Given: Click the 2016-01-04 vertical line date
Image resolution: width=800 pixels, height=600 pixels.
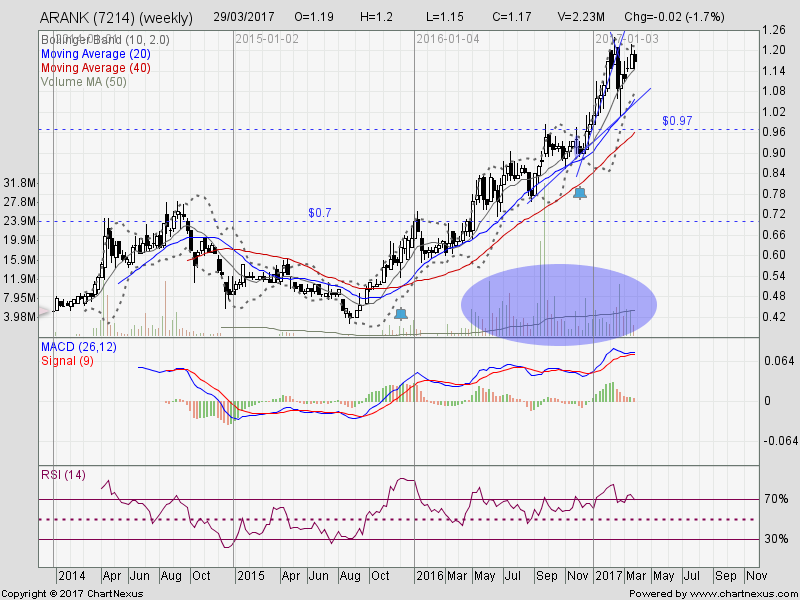Looking at the screenshot, I should (447, 39).
